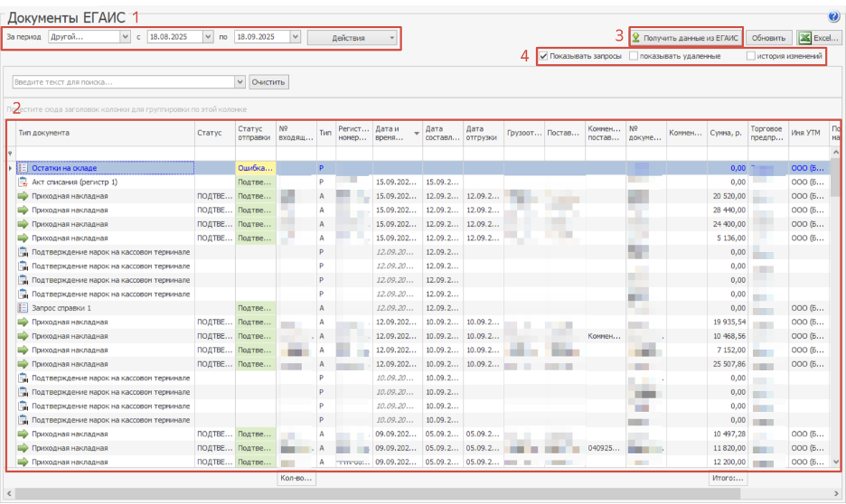Screen dimensions: 846x504
Task: Click the Кол-во footer button
Action: click(x=296, y=478)
